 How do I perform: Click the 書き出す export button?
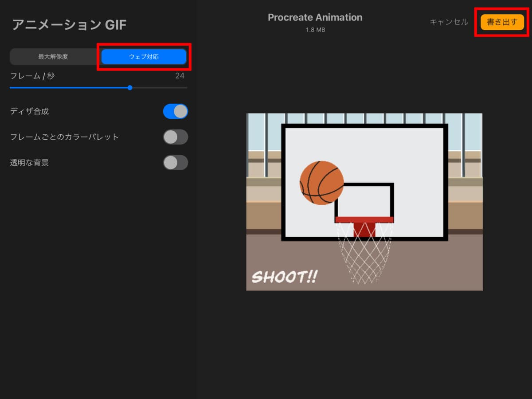point(502,22)
